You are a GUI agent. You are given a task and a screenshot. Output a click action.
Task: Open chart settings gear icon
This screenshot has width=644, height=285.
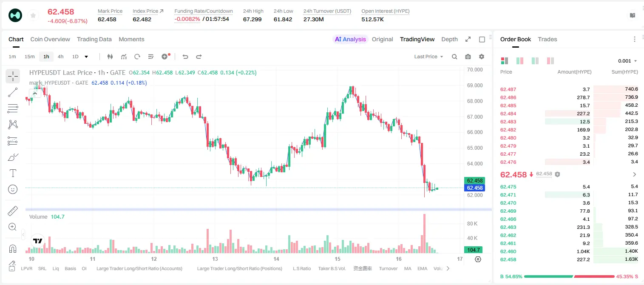(482, 57)
